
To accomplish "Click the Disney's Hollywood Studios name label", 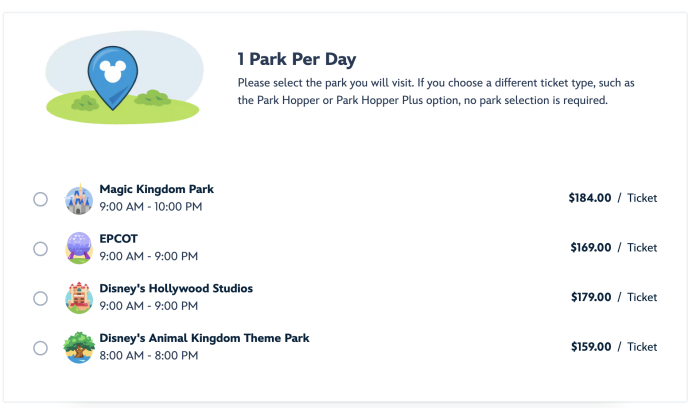I will (176, 288).
